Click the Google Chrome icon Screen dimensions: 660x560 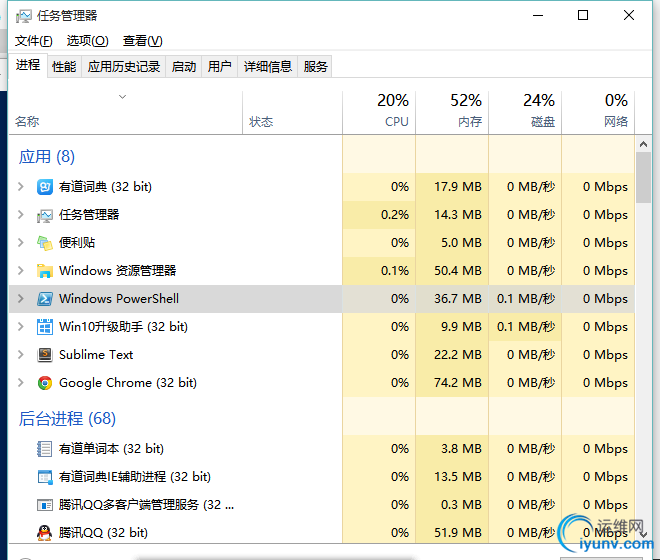click(45, 383)
